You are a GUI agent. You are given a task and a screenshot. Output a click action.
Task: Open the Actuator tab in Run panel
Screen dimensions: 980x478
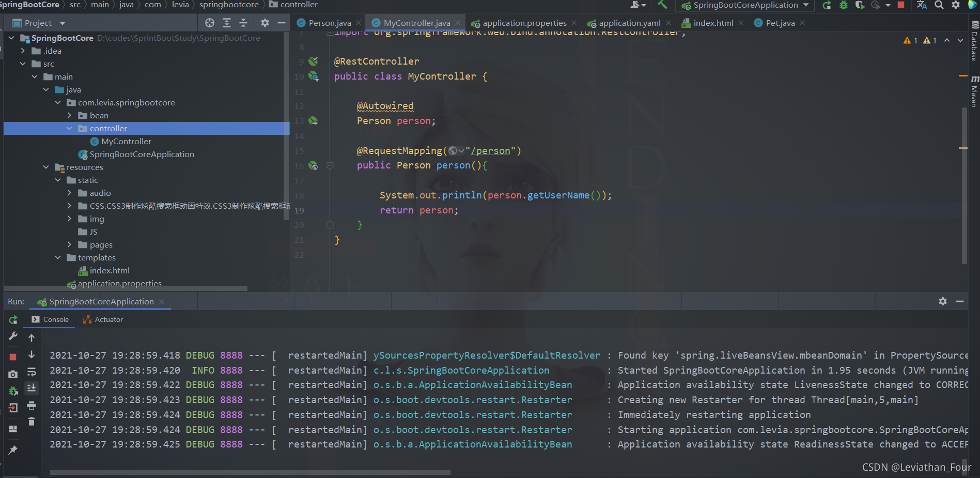[x=103, y=319]
